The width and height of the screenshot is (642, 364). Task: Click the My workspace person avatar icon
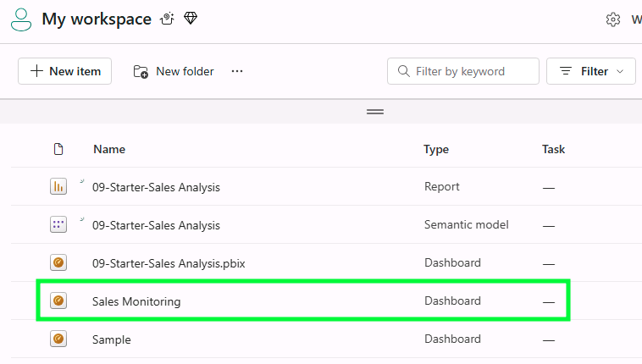(21, 19)
